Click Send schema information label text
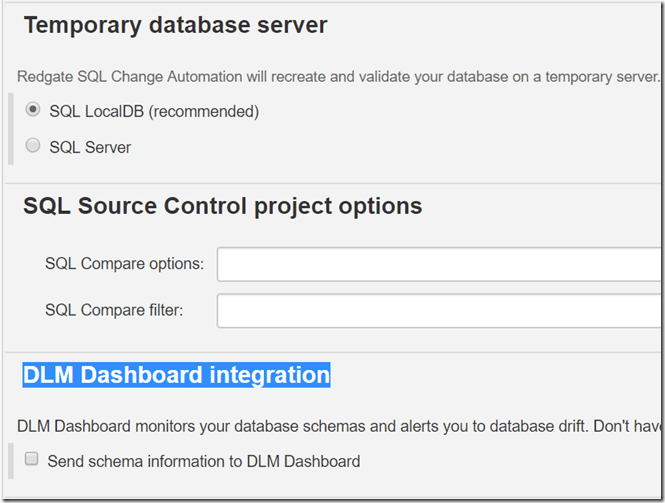 [x=204, y=461]
